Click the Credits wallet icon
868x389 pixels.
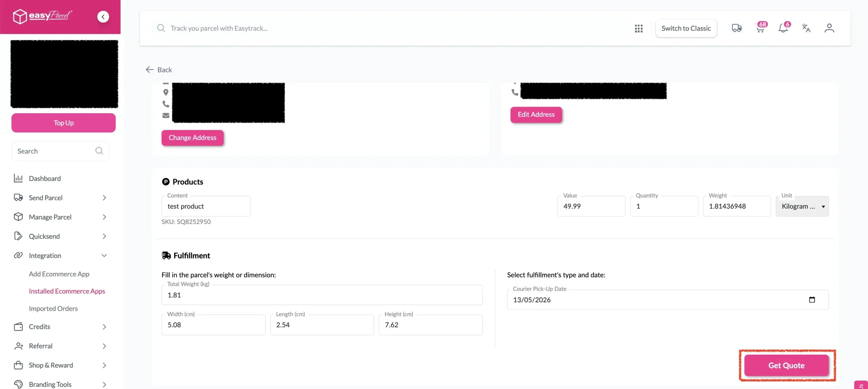pyautogui.click(x=18, y=327)
